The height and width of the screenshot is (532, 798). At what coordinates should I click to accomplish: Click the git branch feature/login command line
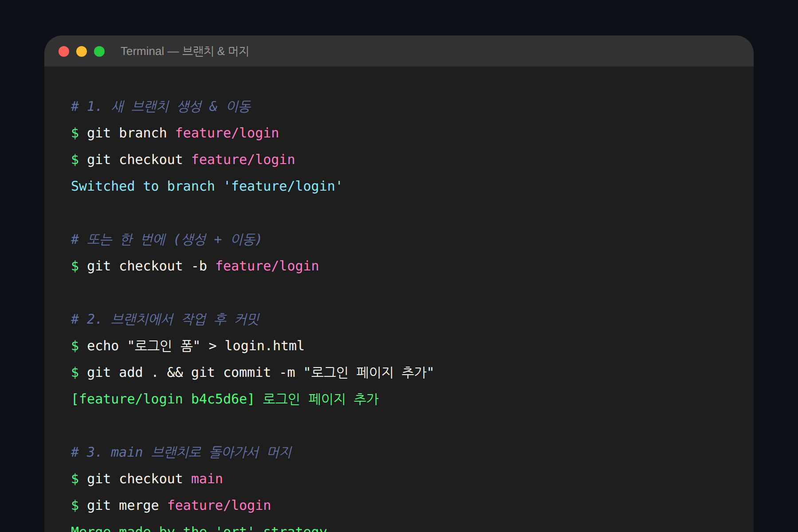tap(175, 133)
